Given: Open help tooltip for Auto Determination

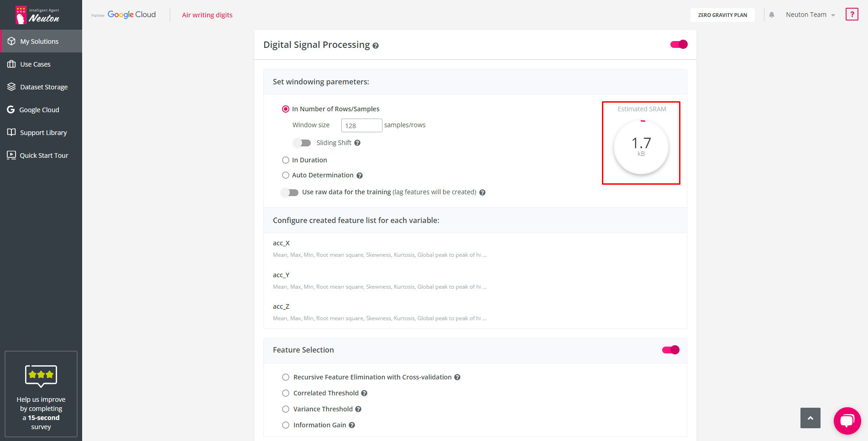Looking at the screenshot, I should [x=360, y=176].
